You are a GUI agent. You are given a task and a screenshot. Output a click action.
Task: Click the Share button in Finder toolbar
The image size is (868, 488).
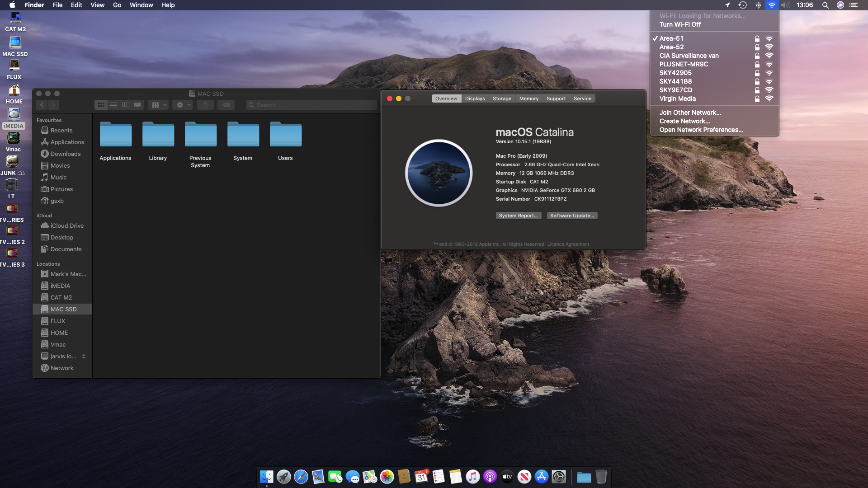(205, 105)
